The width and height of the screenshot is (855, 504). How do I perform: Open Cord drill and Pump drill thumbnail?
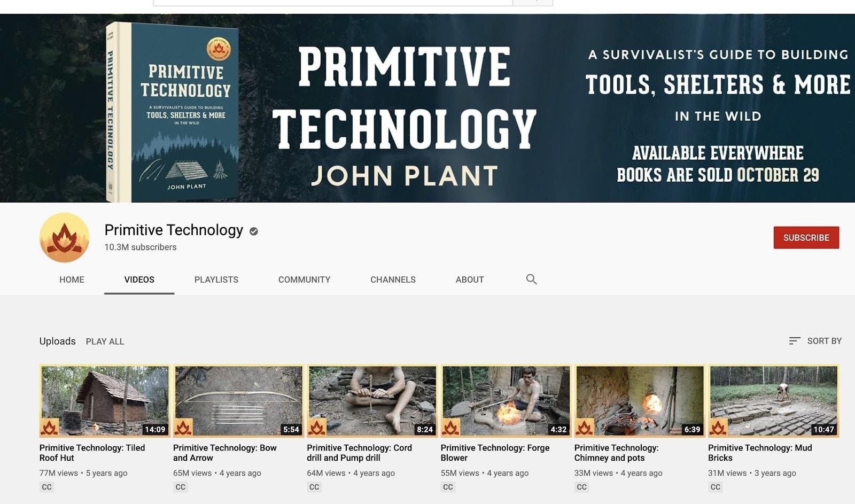372,401
